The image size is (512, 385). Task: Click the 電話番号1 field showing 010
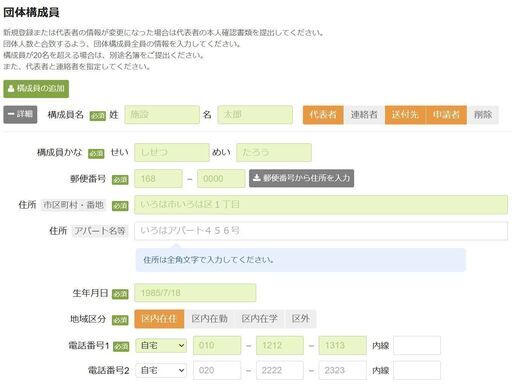point(217,345)
